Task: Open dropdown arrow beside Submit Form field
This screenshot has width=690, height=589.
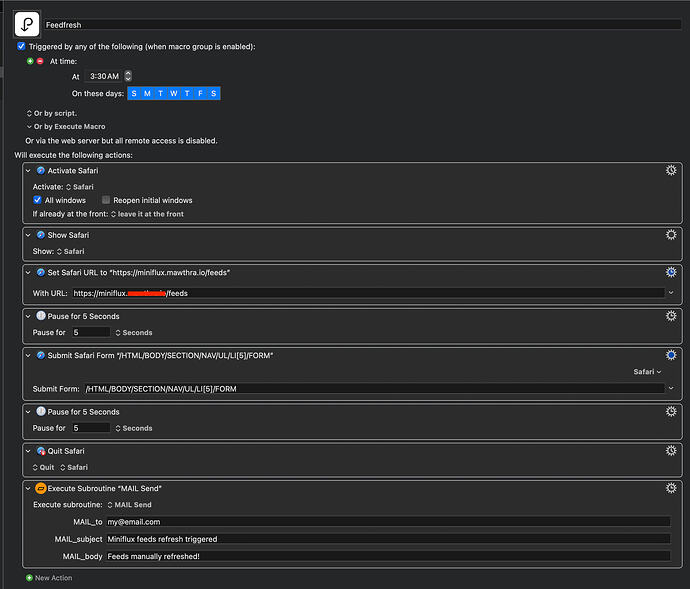Action: [671, 388]
